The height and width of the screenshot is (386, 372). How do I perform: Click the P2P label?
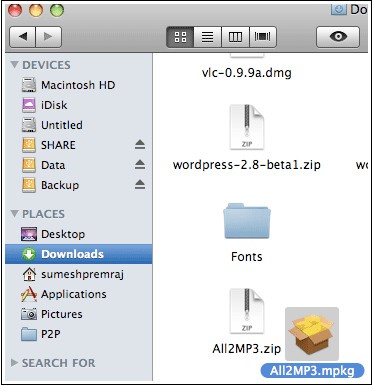(x=51, y=334)
